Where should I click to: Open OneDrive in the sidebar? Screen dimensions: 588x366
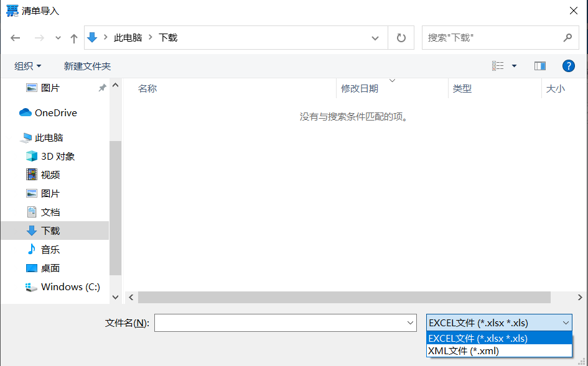[x=55, y=112]
